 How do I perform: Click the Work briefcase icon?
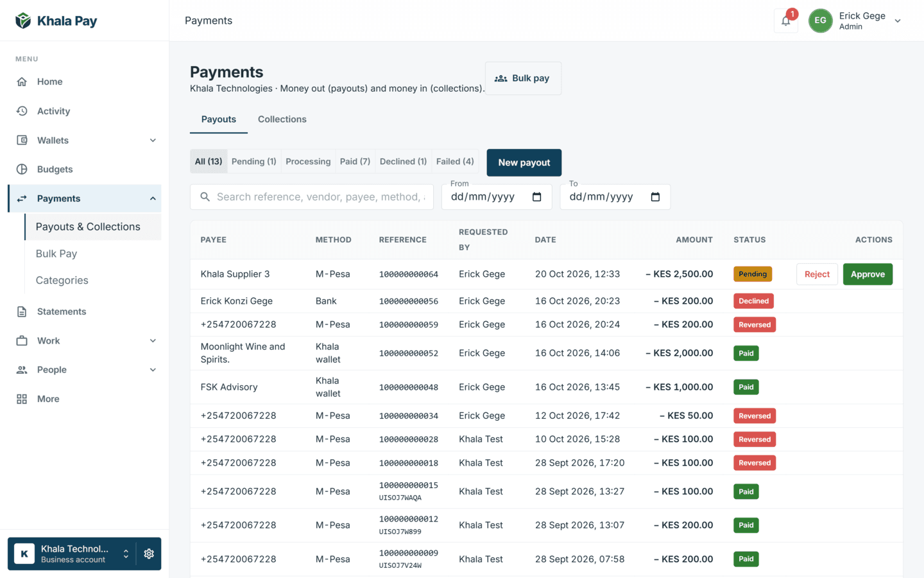[22, 340]
